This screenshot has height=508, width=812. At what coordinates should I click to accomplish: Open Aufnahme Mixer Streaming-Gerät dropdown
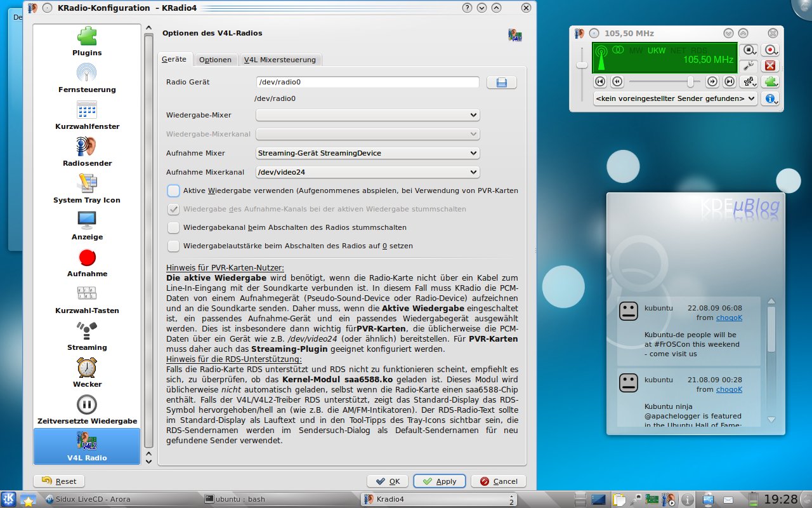click(367, 153)
